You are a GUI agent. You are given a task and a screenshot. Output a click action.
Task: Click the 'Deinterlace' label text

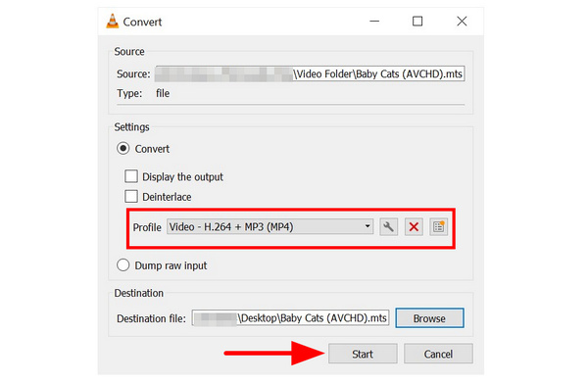coord(167,197)
